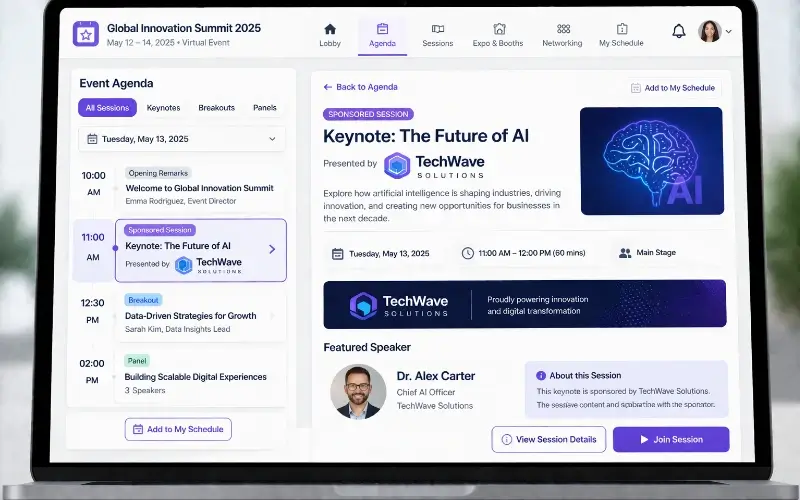Click the back arrow icon beside Back to Agenda

click(x=328, y=87)
